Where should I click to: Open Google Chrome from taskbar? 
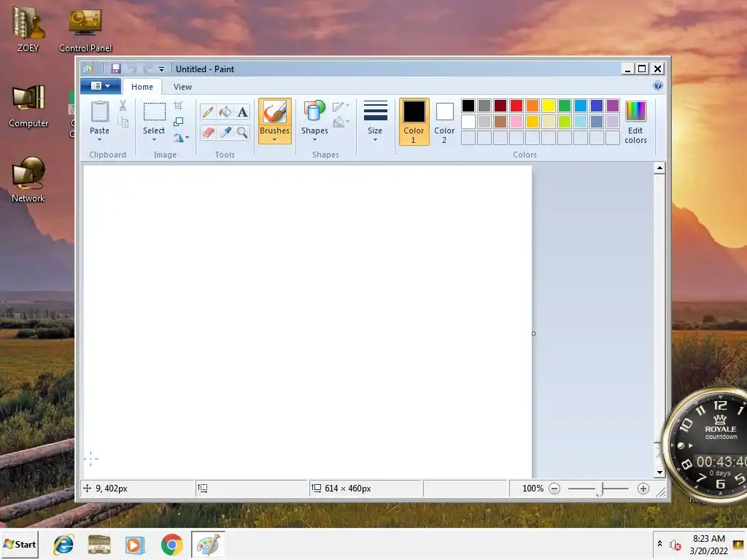171,544
